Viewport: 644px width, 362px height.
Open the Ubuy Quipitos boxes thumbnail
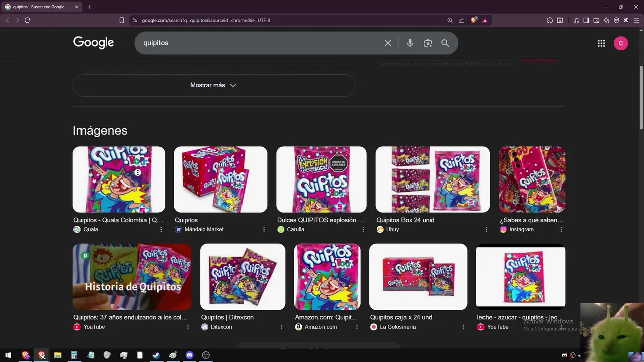coord(433,179)
